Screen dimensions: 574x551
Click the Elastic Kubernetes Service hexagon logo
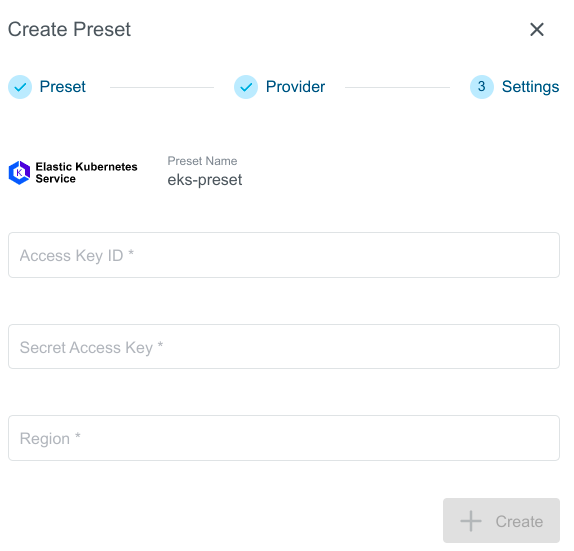coord(19,173)
